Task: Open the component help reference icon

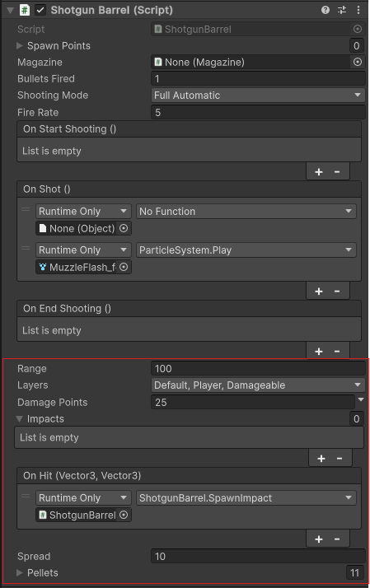Action: [x=326, y=10]
